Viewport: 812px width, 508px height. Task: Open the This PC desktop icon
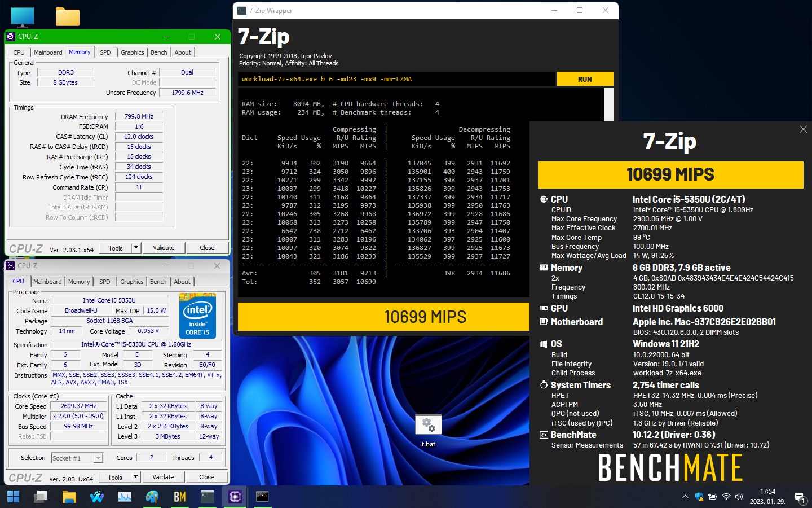23,17
